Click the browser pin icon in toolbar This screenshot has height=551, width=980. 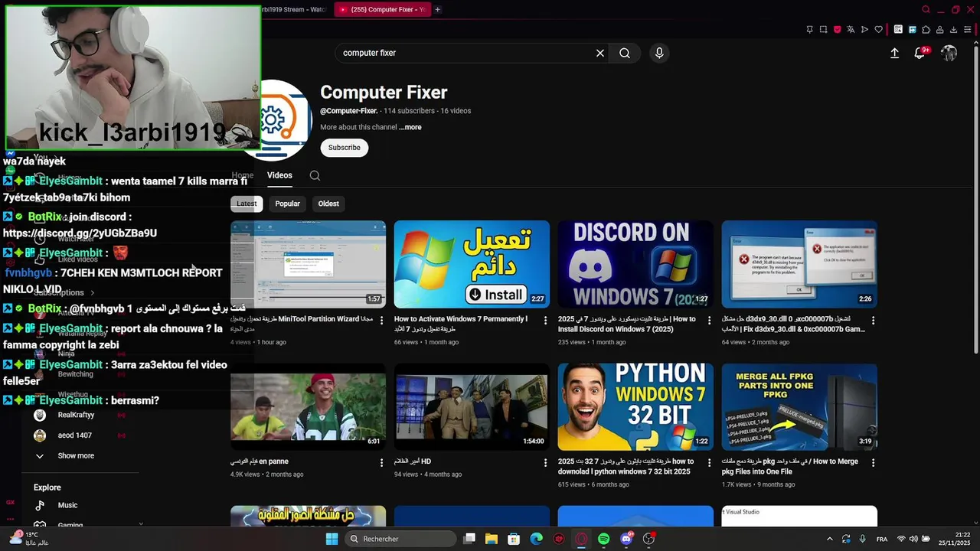click(809, 30)
